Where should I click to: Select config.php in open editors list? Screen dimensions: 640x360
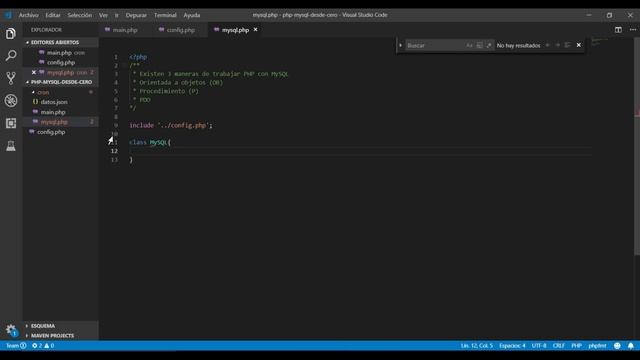coord(60,62)
